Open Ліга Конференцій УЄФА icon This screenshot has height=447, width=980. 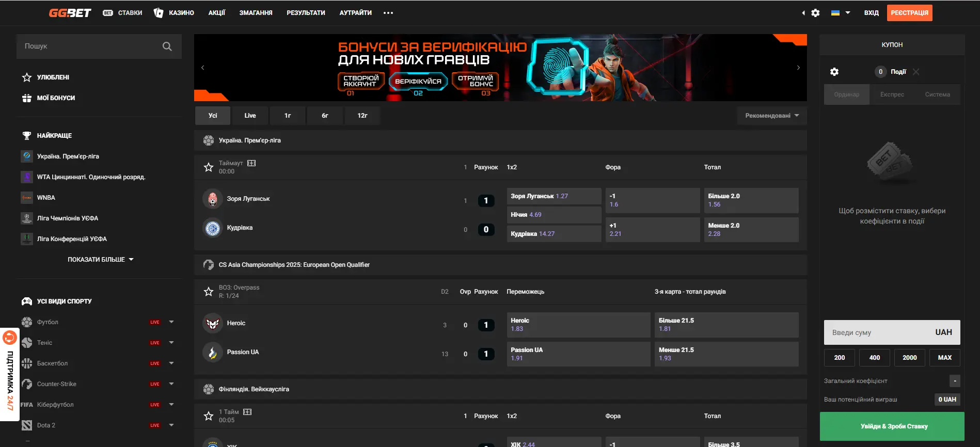coord(27,239)
